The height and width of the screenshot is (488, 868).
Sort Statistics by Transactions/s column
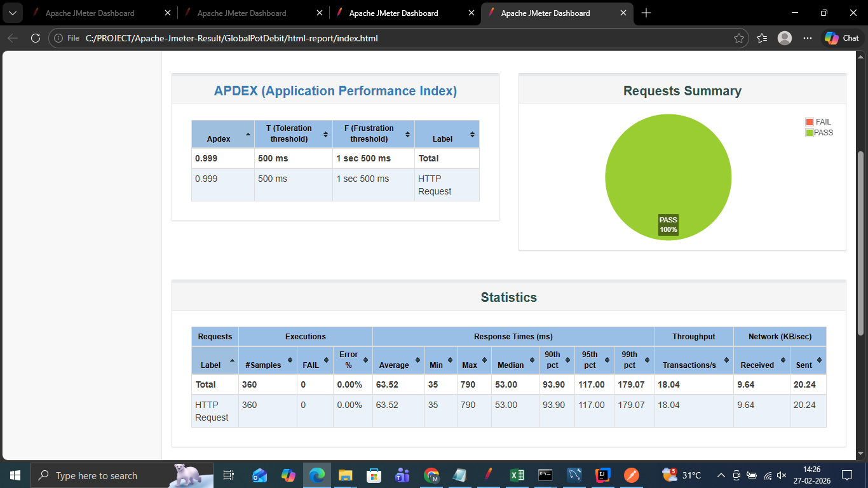pyautogui.click(x=693, y=360)
